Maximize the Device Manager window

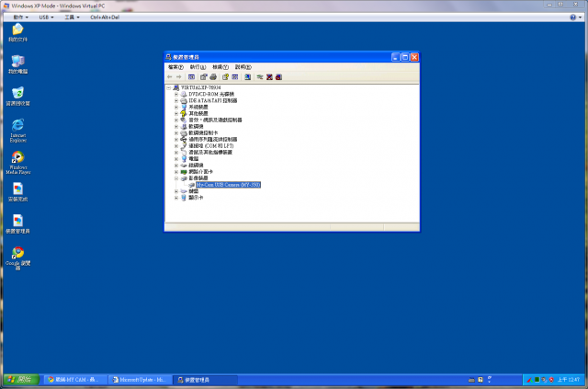pyautogui.click(x=405, y=57)
